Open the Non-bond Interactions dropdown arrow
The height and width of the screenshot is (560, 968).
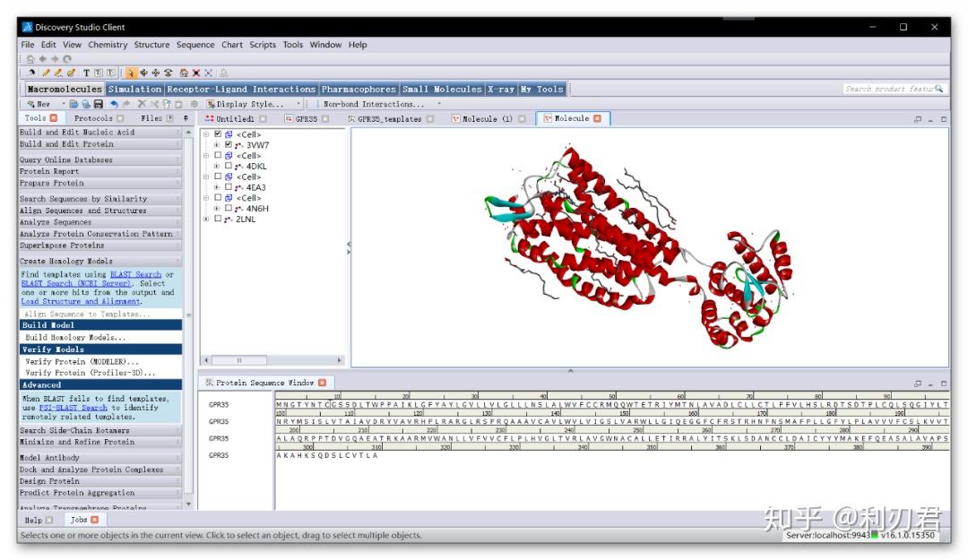point(439,104)
